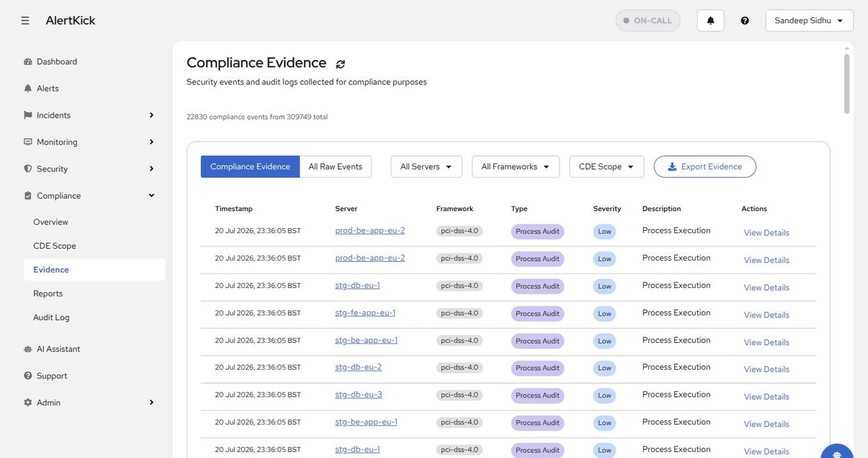Image resolution: width=868 pixels, height=458 pixels.
Task: Open Audit Log in the sidebar
Action: pyautogui.click(x=51, y=317)
